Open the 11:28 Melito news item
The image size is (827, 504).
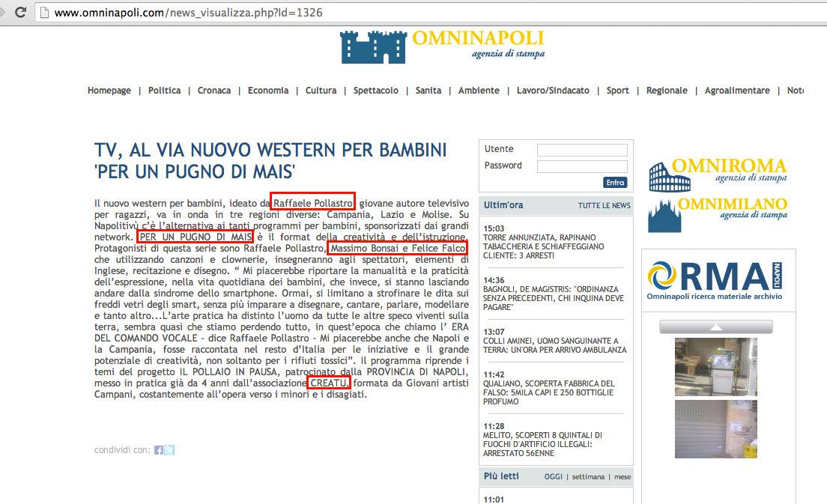[x=542, y=440]
